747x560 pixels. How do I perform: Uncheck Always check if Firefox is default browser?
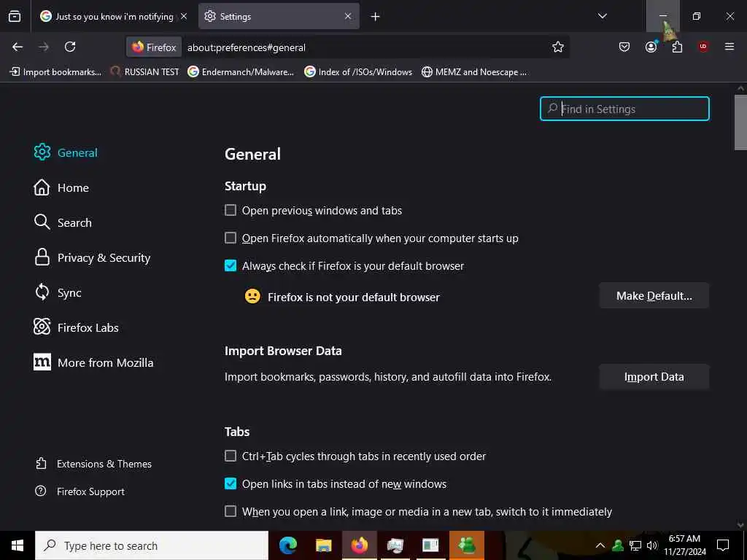(231, 265)
